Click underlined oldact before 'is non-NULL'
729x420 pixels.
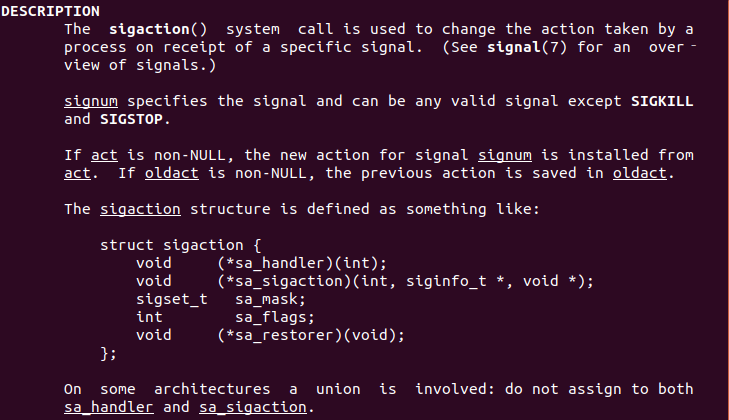(172, 173)
